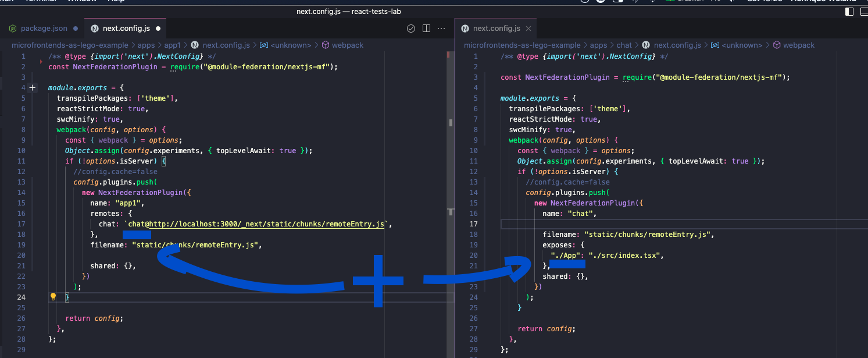Click name "chat" in right editor
This screenshot has width=868, height=358.
pyautogui.click(x=570, y=214)
